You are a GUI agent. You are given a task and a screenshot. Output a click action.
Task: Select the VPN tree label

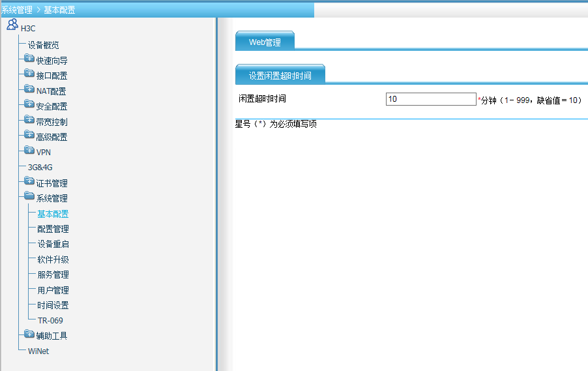(x=44, y=153)
